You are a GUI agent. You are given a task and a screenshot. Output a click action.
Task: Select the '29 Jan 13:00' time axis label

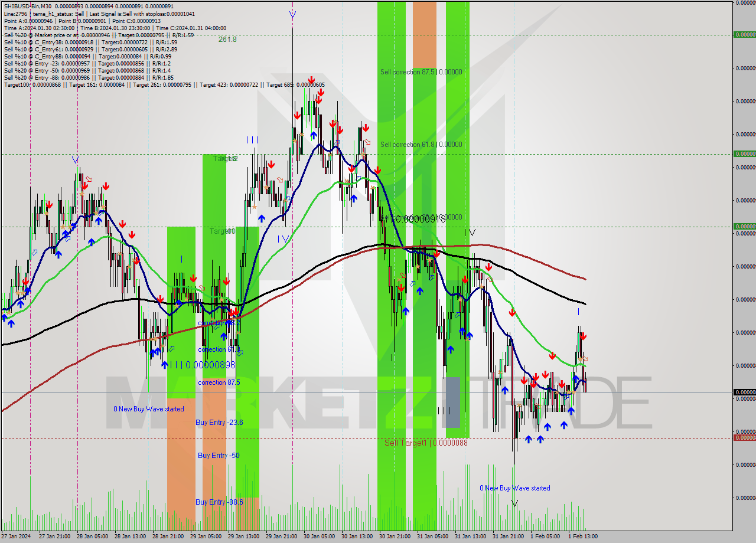243,537
